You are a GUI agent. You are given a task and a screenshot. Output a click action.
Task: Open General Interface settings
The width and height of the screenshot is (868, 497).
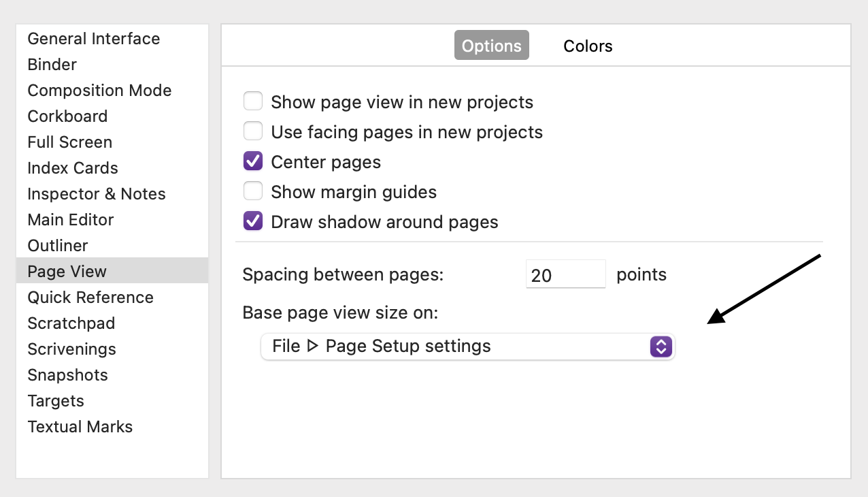[x=112, y=39]
